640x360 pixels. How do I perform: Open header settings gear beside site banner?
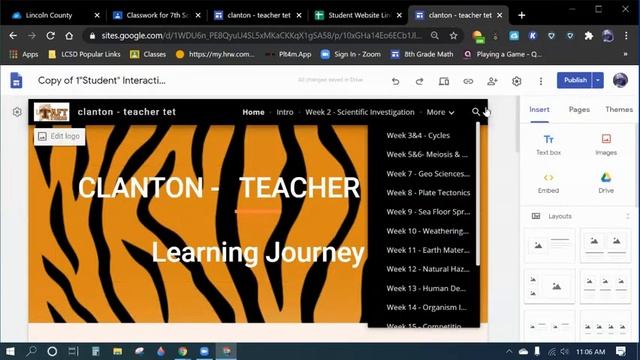tap(17, 112)
